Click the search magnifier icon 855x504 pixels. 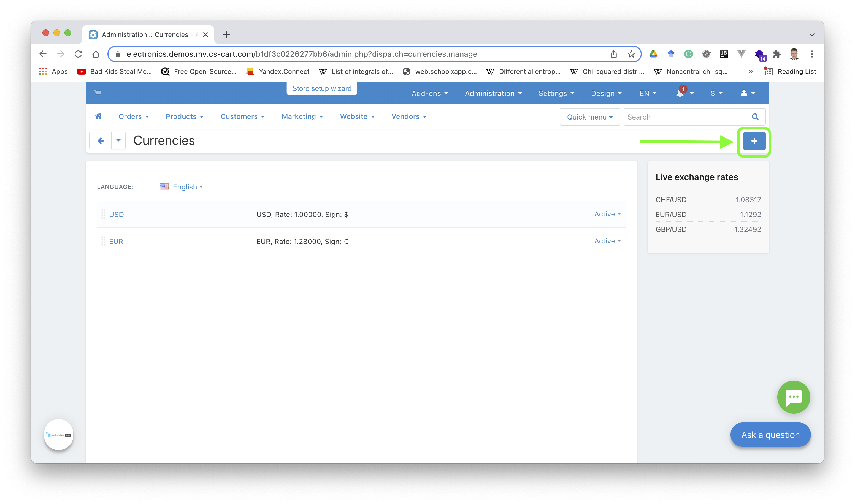(755, 117)
